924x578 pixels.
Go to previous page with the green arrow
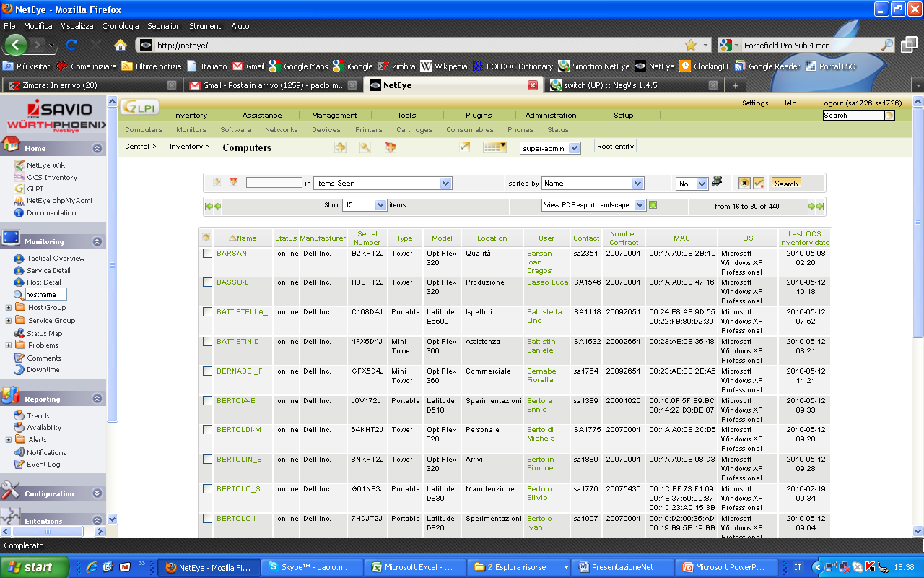tap(217, 207)
